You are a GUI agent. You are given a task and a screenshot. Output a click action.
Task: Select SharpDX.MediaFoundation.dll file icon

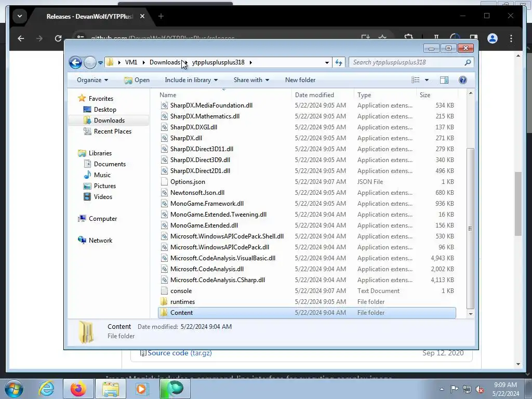coord(164,105)
